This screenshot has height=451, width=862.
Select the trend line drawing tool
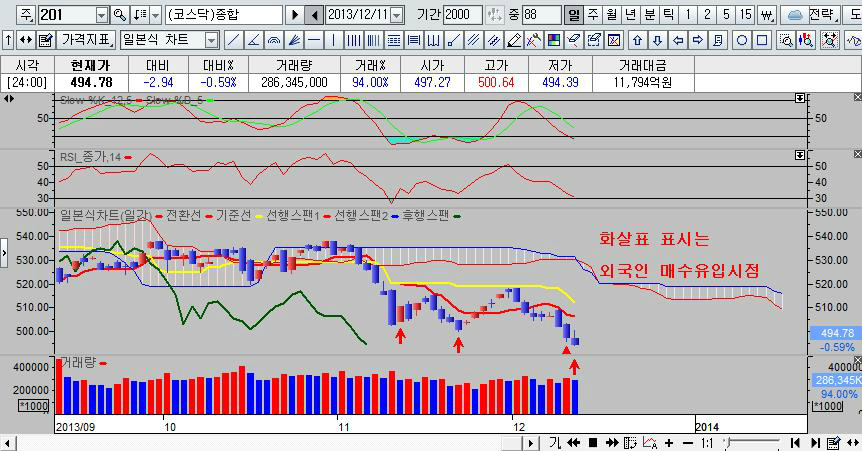[232, 40]
